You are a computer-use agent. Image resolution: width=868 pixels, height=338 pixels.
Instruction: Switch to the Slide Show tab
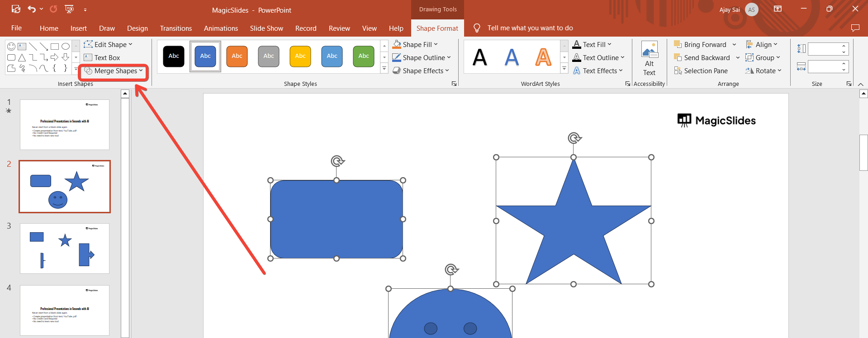[x=266, y=28]
